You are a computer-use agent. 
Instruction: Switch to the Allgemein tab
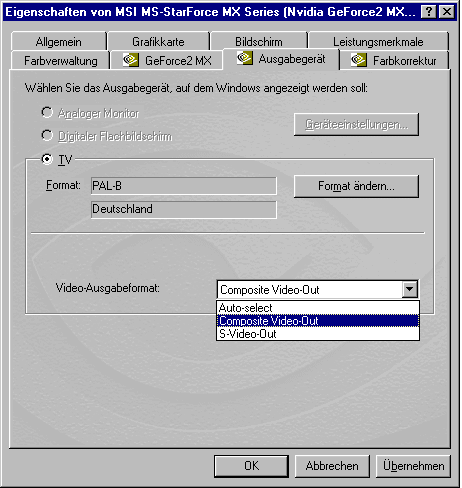point(59,42)
